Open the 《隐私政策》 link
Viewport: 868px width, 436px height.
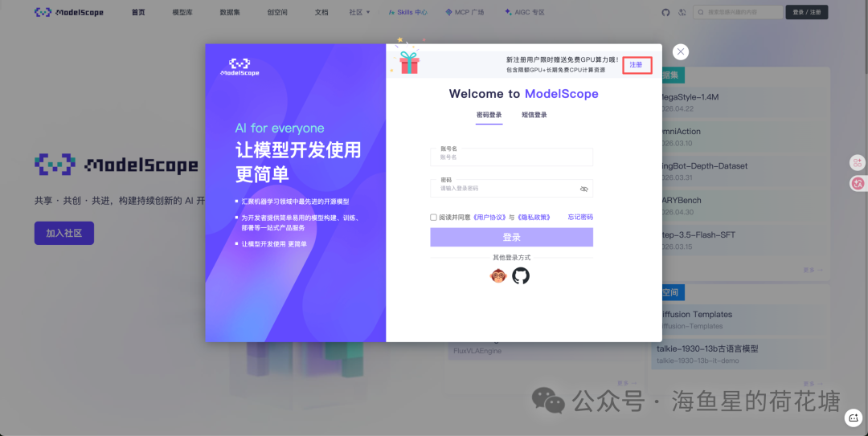[x=534, y=218]
